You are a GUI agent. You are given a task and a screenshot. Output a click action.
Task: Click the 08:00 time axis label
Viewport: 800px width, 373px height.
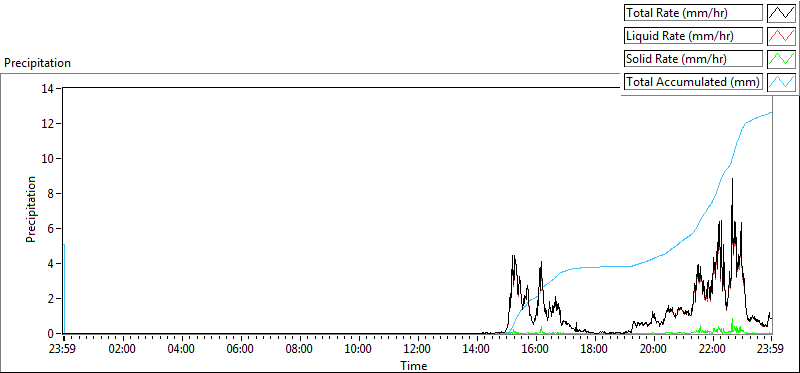(299, 350)
